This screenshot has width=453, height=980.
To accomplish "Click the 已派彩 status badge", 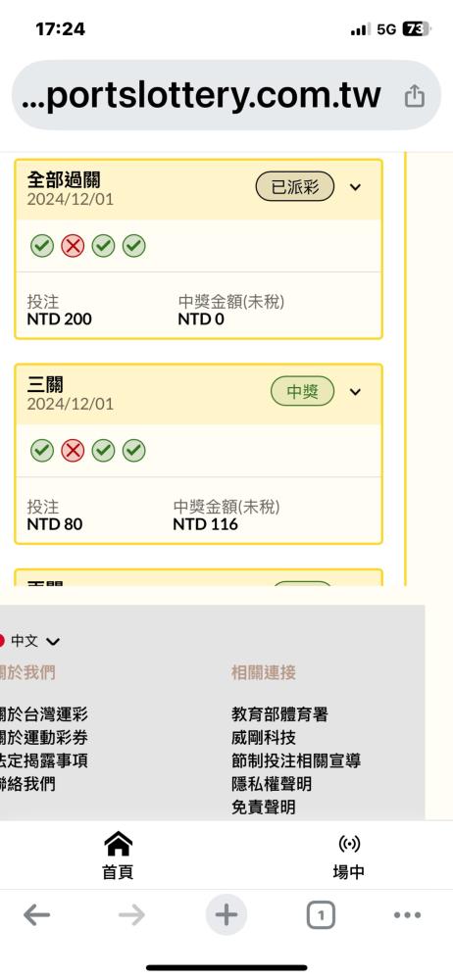I will tap(295, 187).
